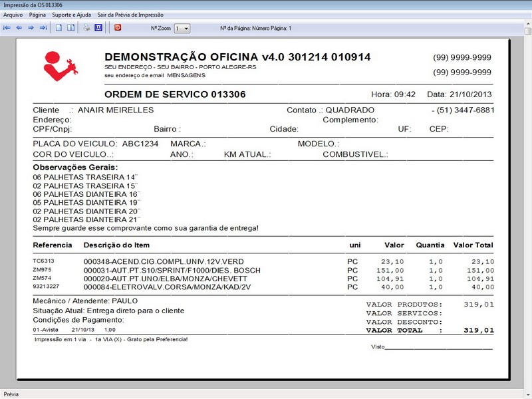This screenshot has width=532, height=399.
Task: Click the vertical scrollbar up arrow
Action: click(x=528, y=24)
